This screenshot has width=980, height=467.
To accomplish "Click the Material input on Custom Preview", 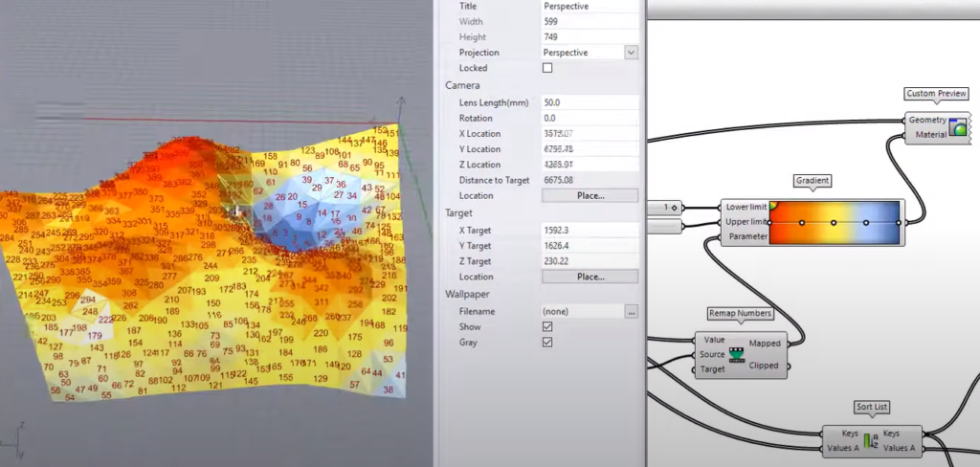I will click(926, 135).
